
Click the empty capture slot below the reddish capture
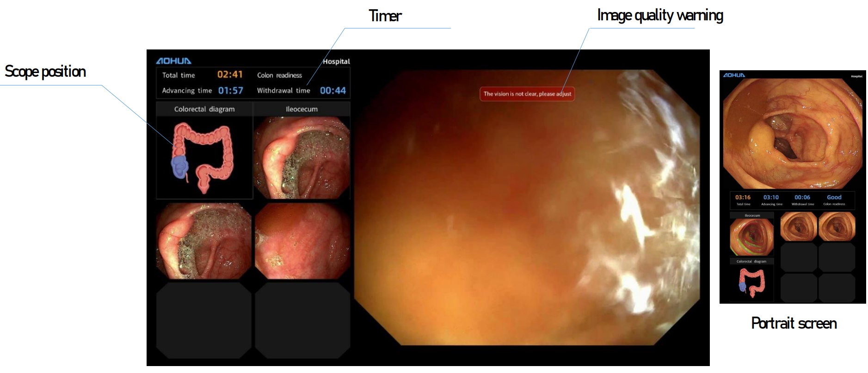click(x=302, y=320)
